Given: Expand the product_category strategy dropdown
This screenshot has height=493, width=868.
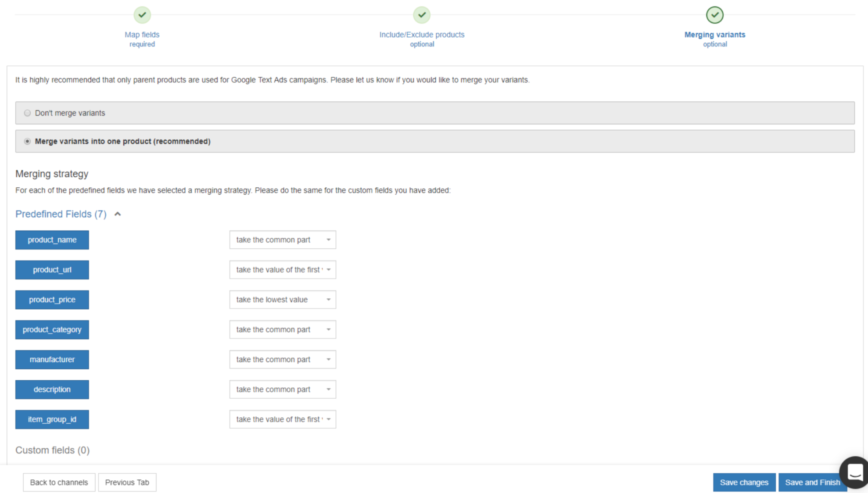Looking at the screenshot, I should coord(283,329).
